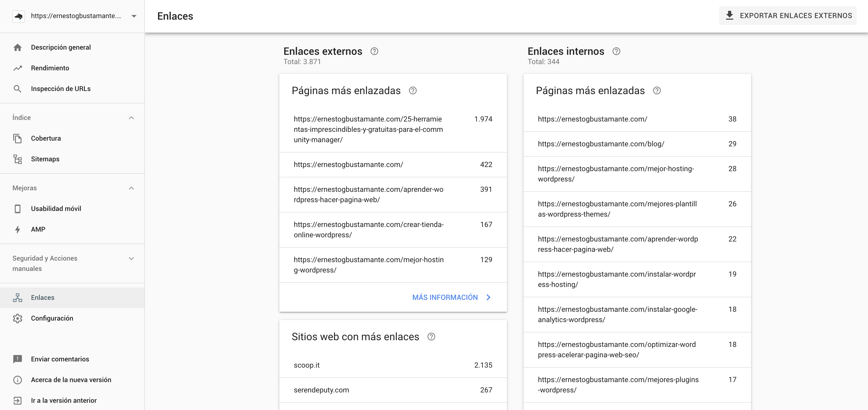Click Ir a la versión anterior
868x410 pixels.
(72, 401)
